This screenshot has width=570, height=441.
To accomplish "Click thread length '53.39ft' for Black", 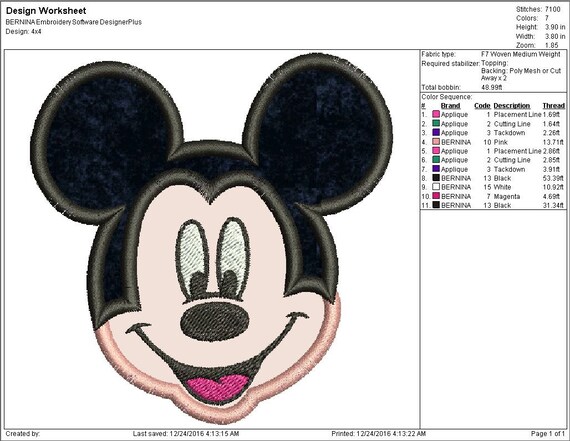I will 553,178.
